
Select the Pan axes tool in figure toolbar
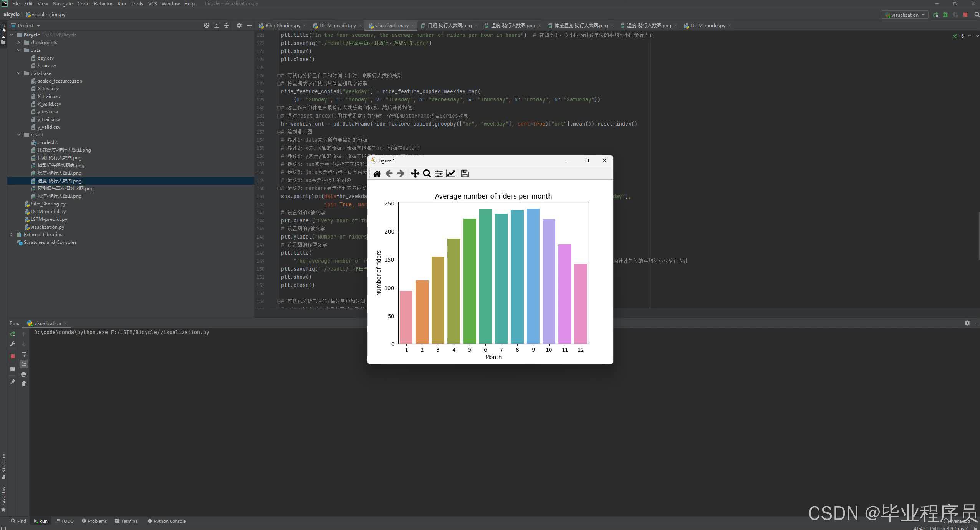pos(415,174)
